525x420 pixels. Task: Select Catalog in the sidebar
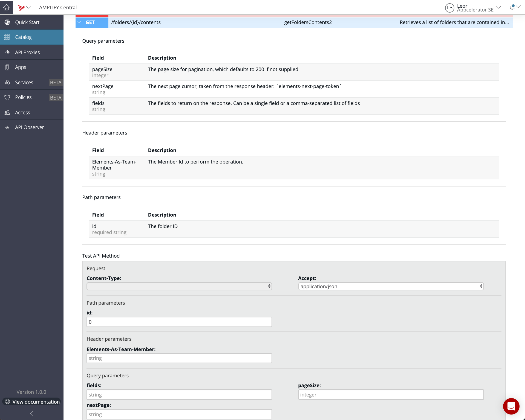[x=32, y=37]
